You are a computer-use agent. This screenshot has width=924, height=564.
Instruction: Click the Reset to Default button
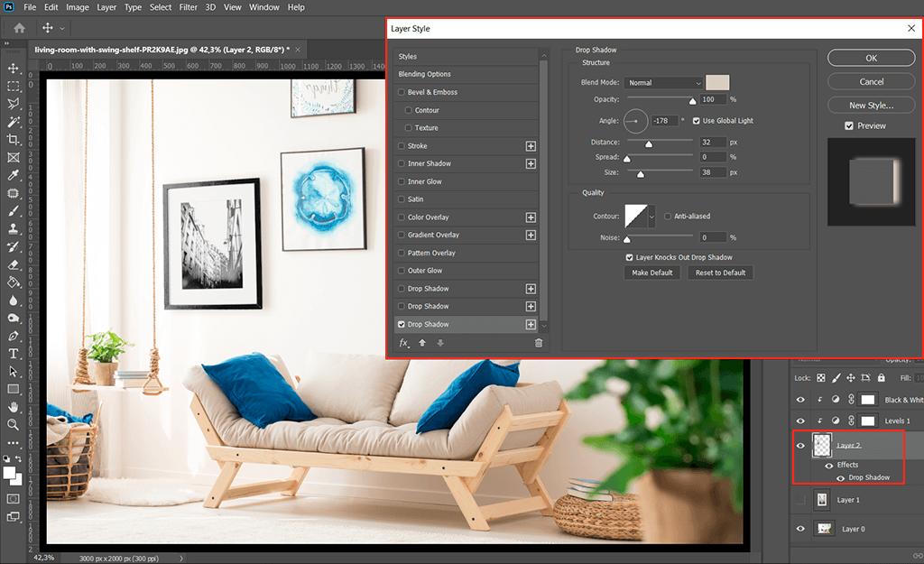(720, 273)
